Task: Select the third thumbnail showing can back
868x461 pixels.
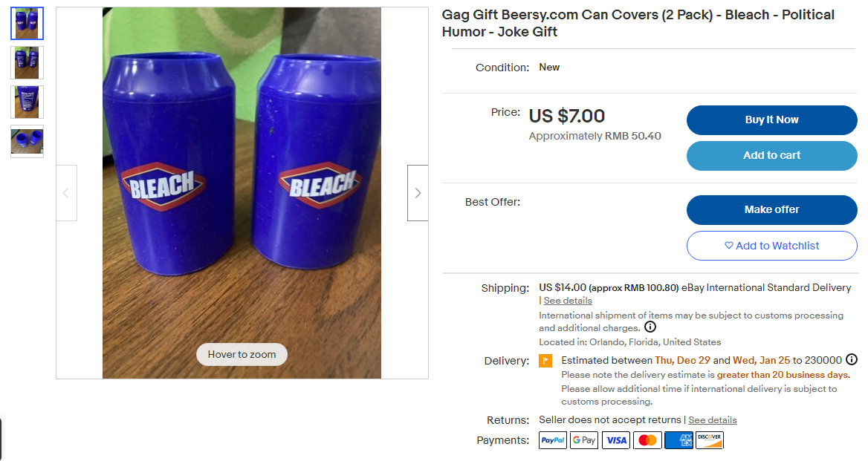Action: pos(27,102)
